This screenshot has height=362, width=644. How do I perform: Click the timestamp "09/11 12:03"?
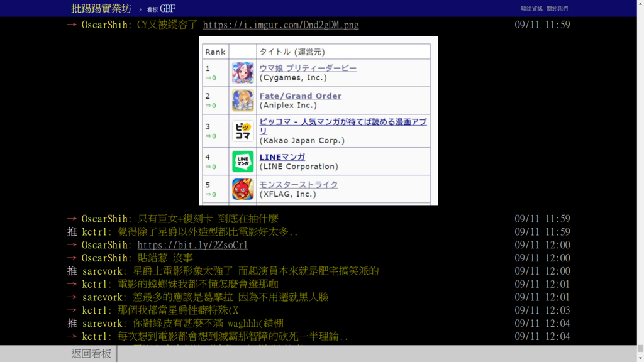click(542, 310)
